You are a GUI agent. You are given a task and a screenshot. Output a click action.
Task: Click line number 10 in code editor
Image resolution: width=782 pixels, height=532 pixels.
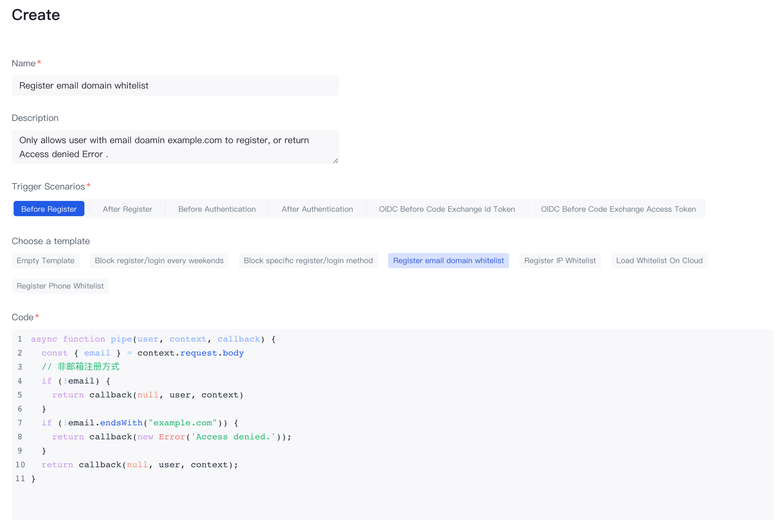[20, 464]
